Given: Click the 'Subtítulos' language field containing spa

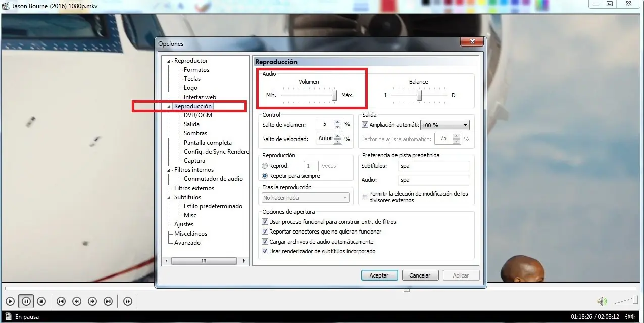Looking at the screenshot, I should tap(433, 166).
